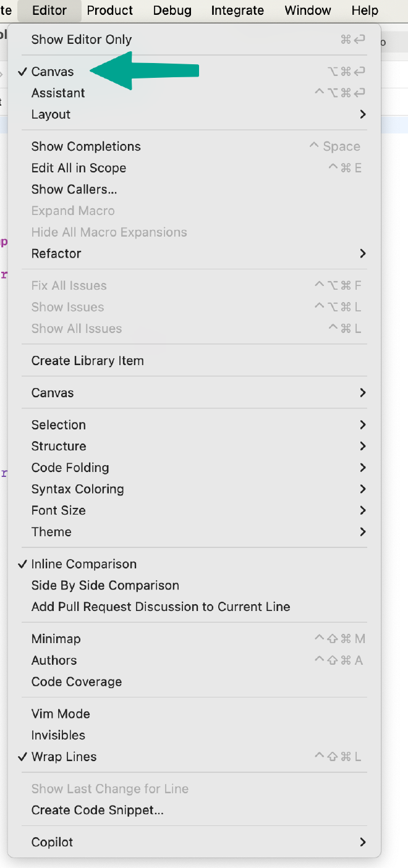Expand the Refactor submenu chevron
The width and height of the screenshot is (408, 868).
(362, 253)
